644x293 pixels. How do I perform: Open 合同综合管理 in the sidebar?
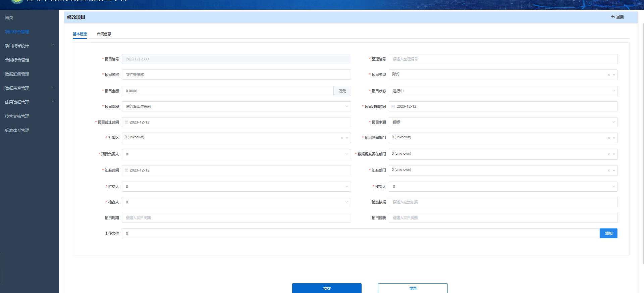17,60
